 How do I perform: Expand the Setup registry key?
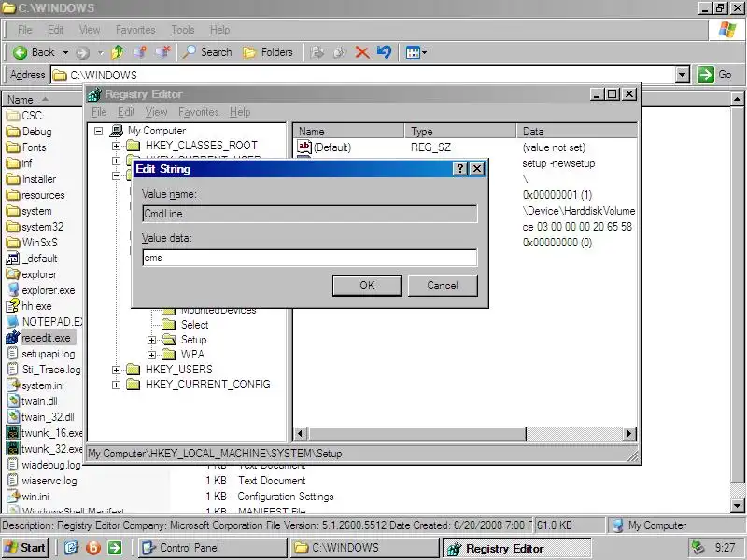(x=151, y=340)
